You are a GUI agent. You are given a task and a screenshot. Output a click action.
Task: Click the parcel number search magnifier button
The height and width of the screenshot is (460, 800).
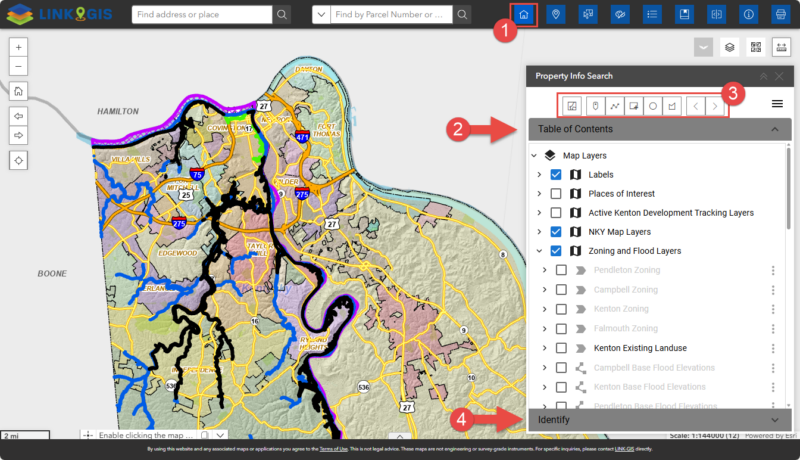click(x=462, y=14)
